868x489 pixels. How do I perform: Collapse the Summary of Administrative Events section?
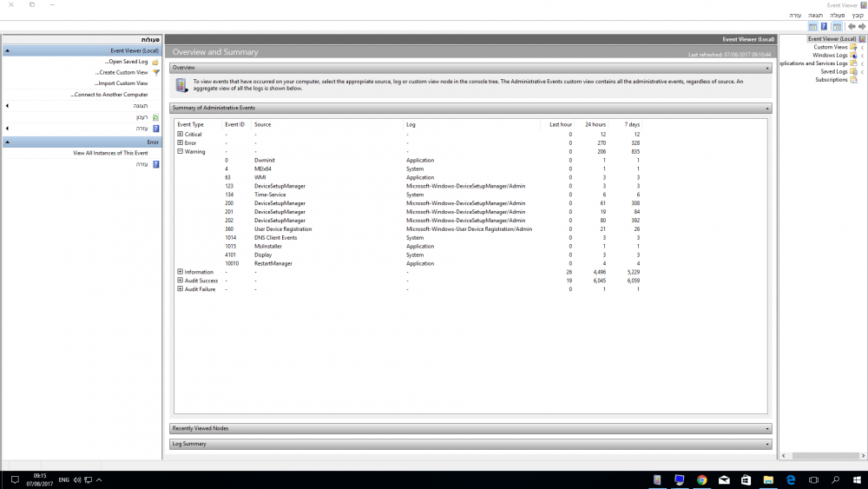(767, 109)
